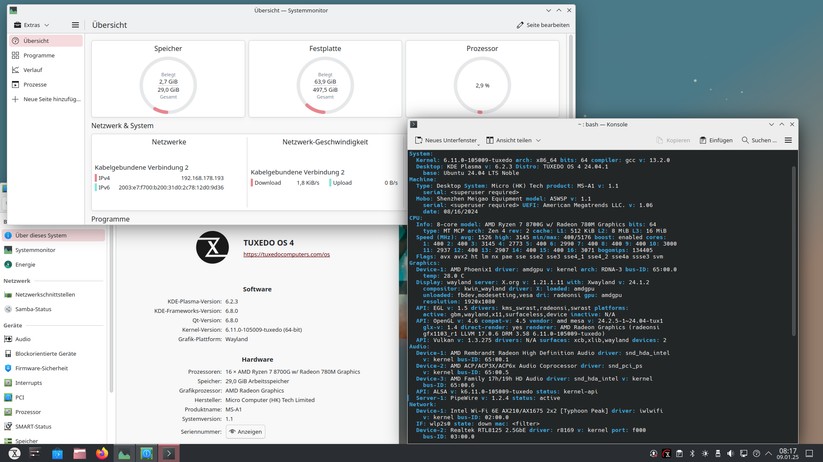Screen dimensions: 823x462
Task: Select the Übersicht page in Systemmonitor sidebar
Action: (46, 40)
